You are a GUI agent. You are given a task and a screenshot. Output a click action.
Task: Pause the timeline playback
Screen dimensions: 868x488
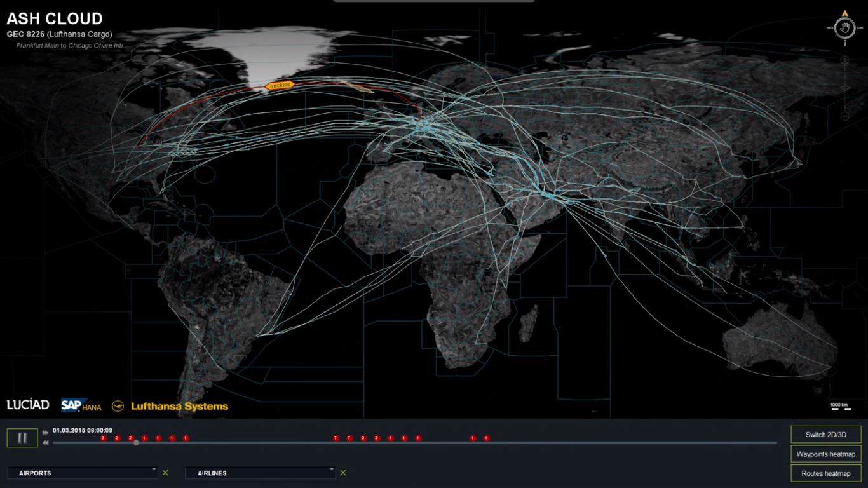pyautogui.click(x=22, y=438)
